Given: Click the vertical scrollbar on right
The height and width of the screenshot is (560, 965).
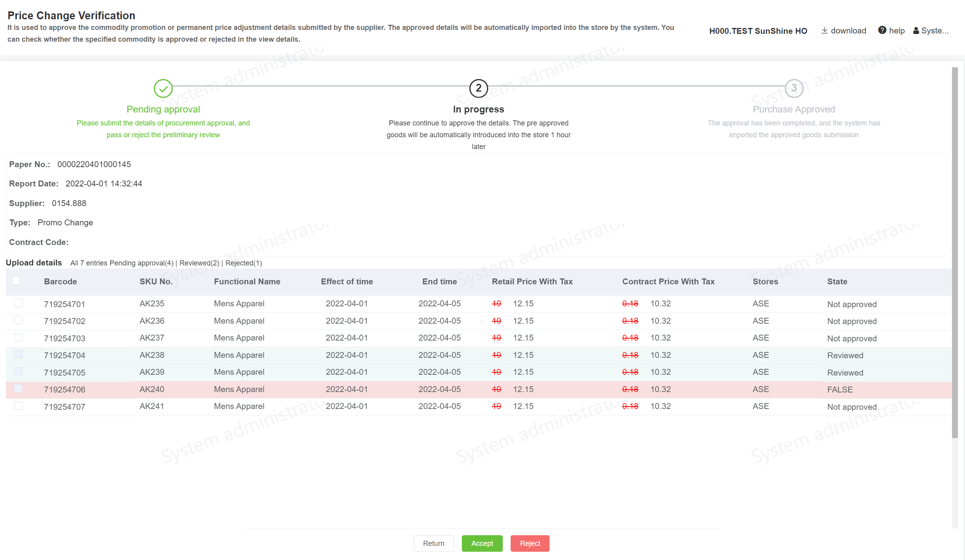Looking at the screenshot, I should 955,252.
